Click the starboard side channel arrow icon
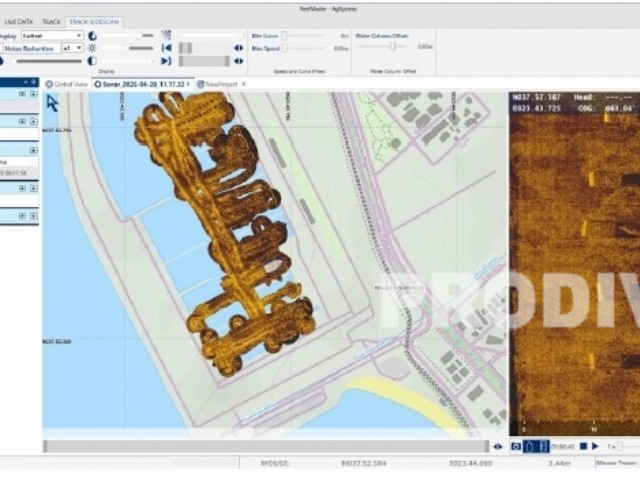This screenshot has width=640, height=480. click(x=166, y=60)
